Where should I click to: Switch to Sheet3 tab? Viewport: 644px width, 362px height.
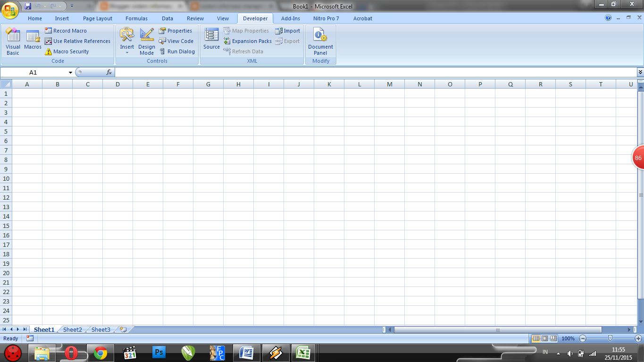(x=101, y=329)
